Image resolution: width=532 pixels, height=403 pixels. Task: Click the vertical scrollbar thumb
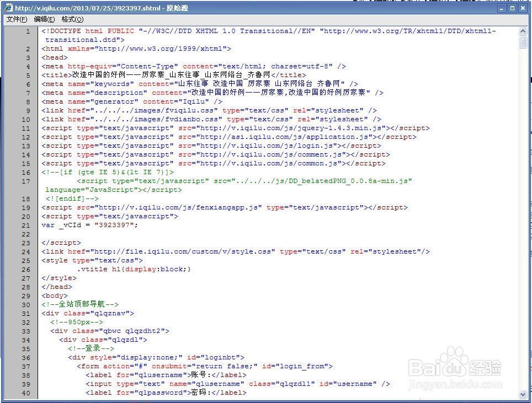[x=523, y=42]
